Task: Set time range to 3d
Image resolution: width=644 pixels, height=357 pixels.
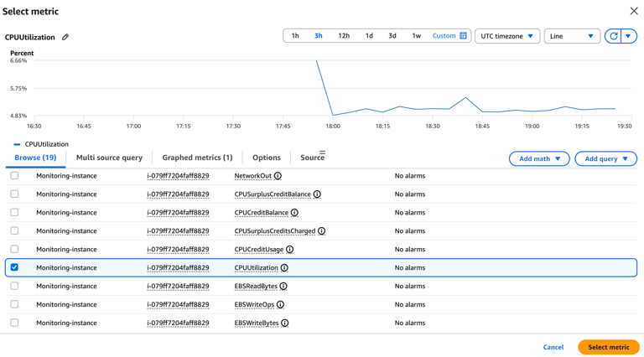Action: 392,36
